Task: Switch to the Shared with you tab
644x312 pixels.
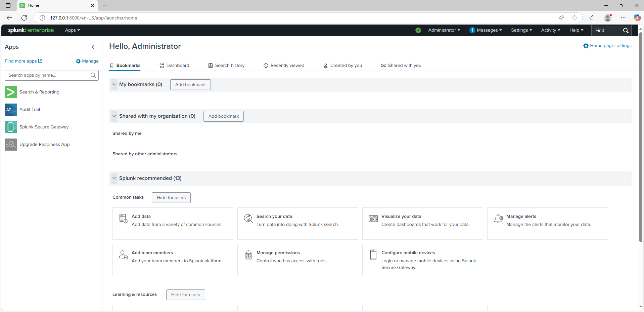Action: click(x=401, y=66)
